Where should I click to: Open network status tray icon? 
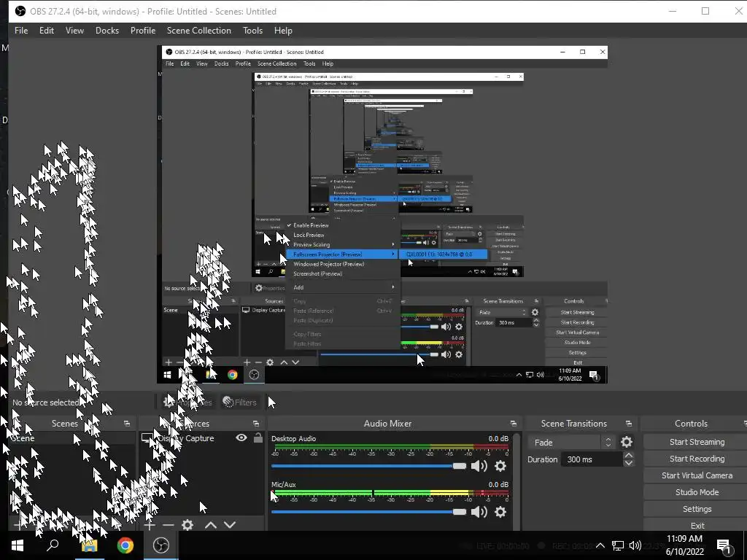pos(618,545)
